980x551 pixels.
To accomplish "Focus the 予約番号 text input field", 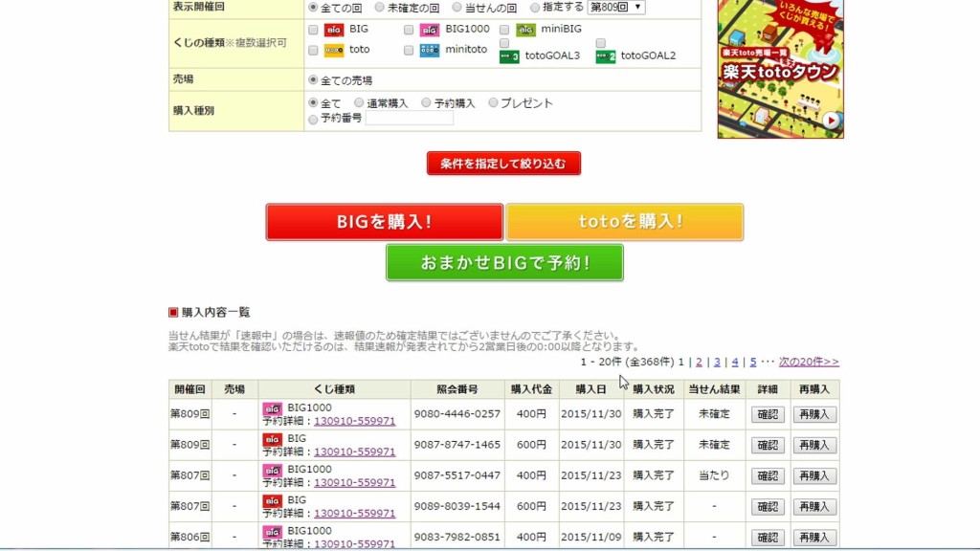I will pos(410,119).
